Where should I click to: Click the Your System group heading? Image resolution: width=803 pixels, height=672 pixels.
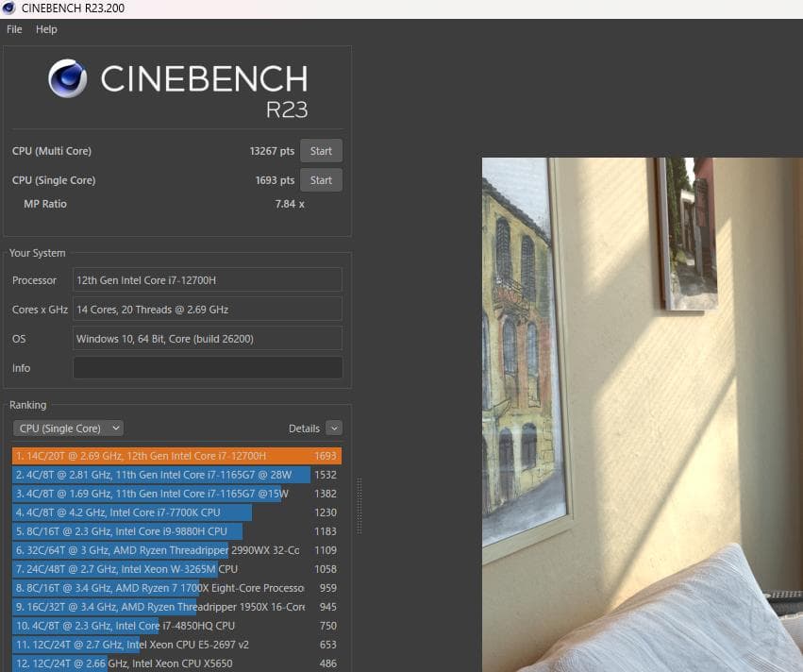(x=38, y=253)
